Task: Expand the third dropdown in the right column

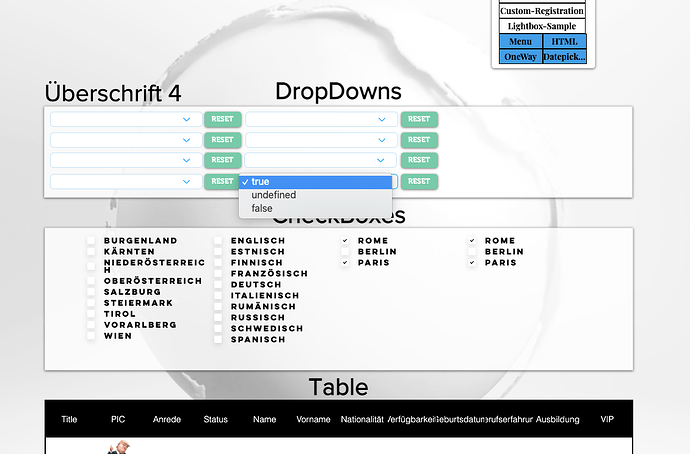Action: point(320,160)
